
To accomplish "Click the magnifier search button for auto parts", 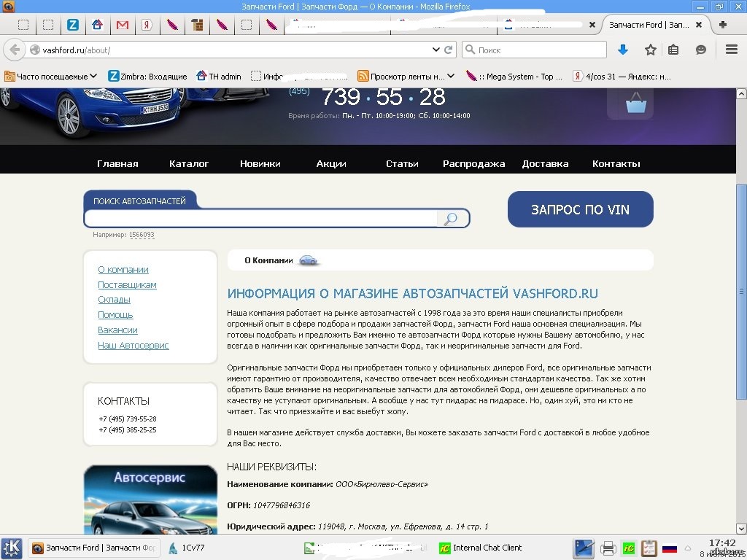I will (x=451, y=219).
